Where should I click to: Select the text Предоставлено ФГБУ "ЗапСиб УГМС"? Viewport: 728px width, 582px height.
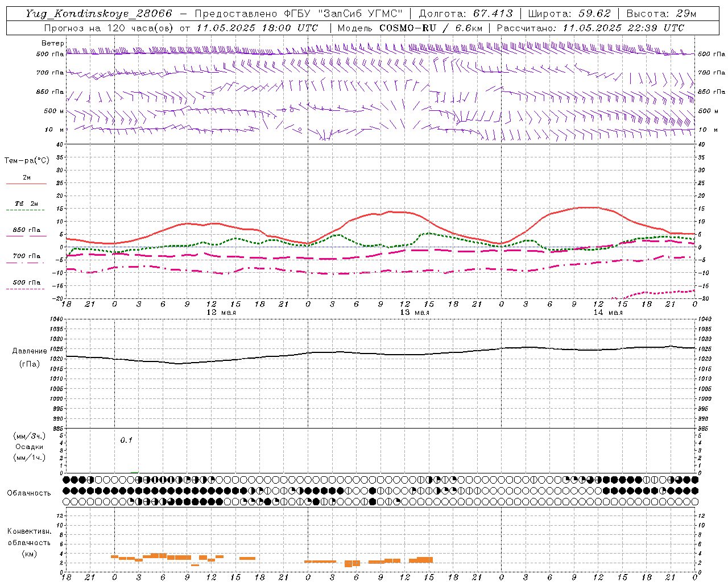299,14
